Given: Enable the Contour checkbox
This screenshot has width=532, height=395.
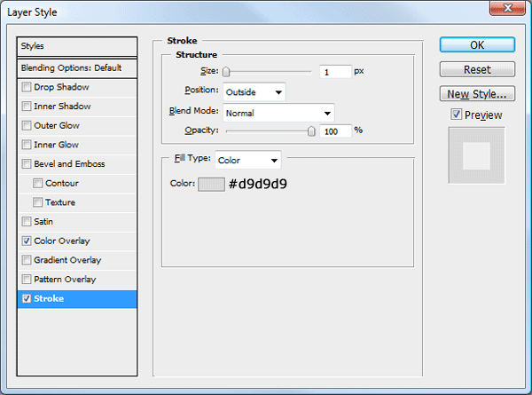Looking at the screenshot, I should [37, 183].
